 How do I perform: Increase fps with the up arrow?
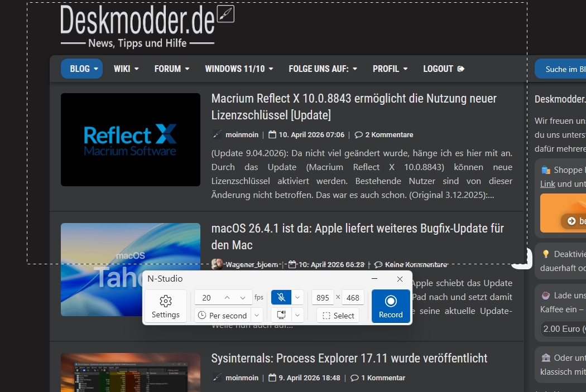point(227,298)
